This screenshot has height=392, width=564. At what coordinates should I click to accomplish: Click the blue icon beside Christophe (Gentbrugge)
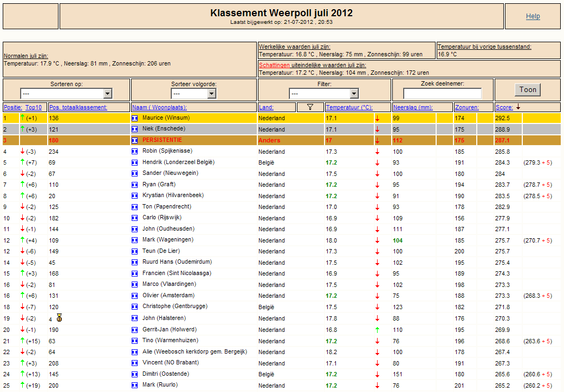[x=135, y=307]
